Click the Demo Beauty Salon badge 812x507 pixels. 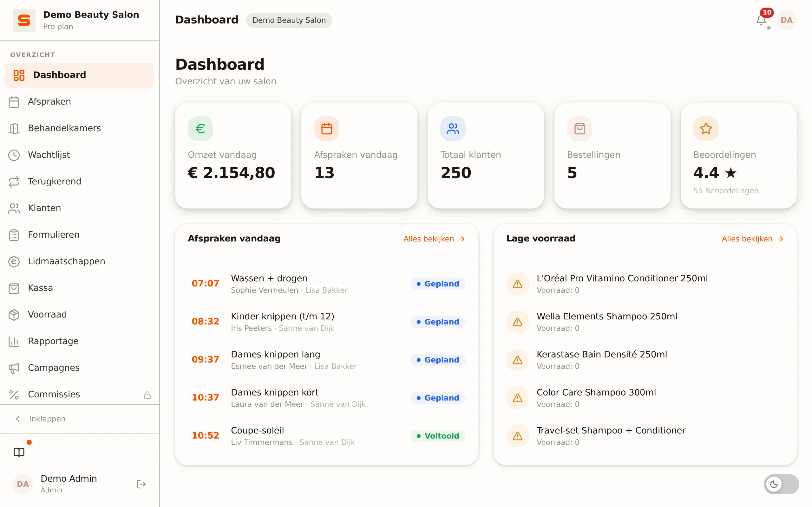289,20
